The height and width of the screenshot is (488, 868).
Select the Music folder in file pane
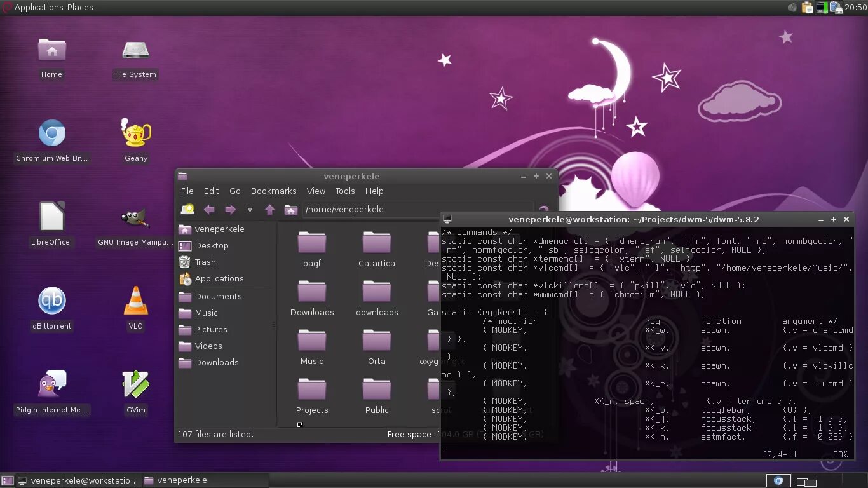tap(312, 346)
